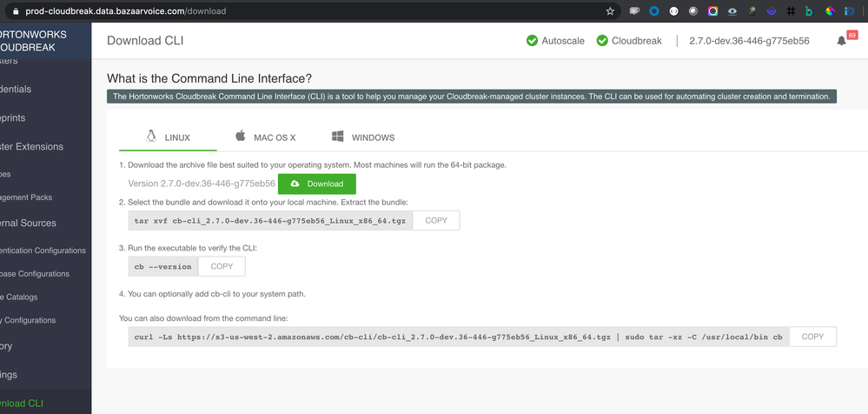Open the black hash symbol extension

(x=791, y=11)
